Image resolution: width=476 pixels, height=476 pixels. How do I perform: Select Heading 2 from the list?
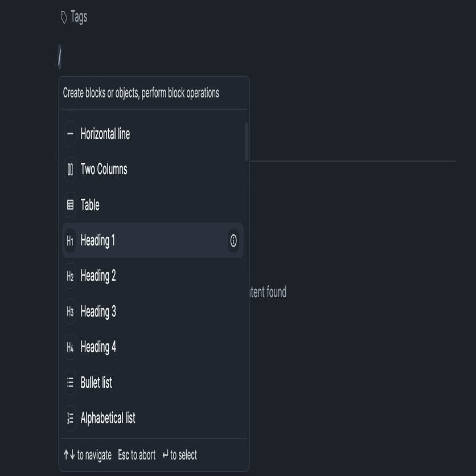(x=98, y=276)
